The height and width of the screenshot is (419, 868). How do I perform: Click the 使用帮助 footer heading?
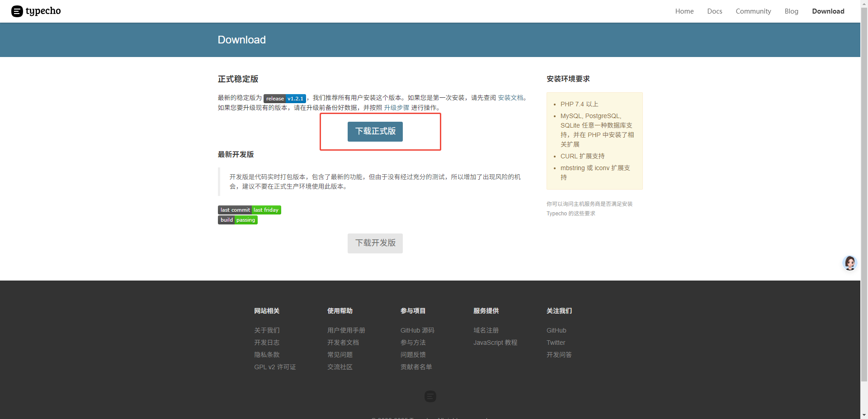tap(340, 311)
